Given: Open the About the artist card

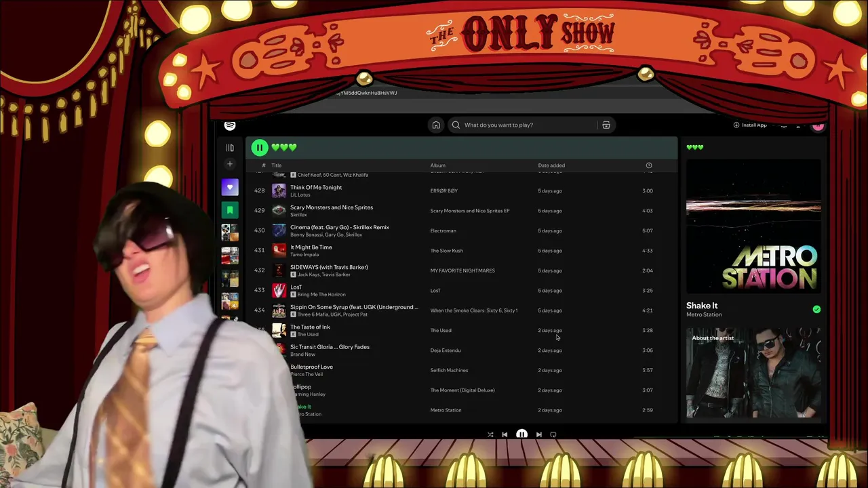Looking at the screenshot, I should click(x=753, y=373).
